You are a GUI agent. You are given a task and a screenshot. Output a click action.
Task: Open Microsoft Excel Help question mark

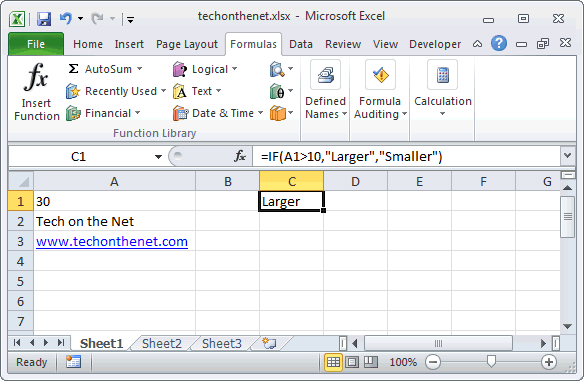(499, 44)
